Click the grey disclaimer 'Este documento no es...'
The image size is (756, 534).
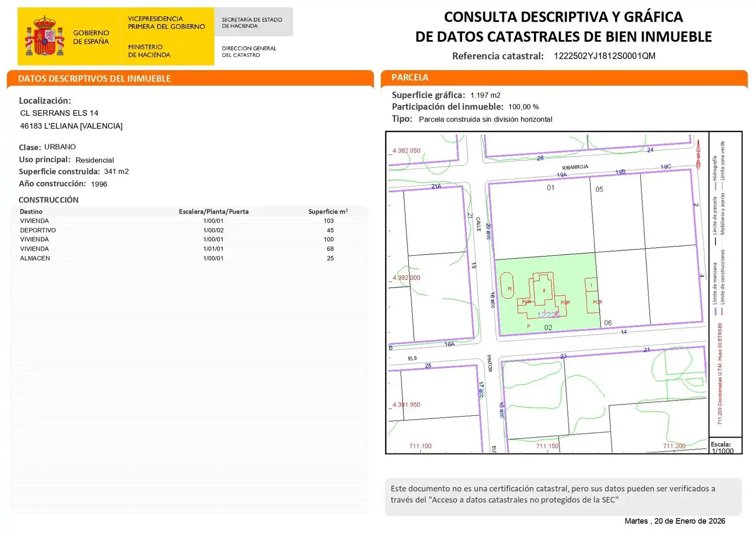pyautogui.click(x=563, y=497)
